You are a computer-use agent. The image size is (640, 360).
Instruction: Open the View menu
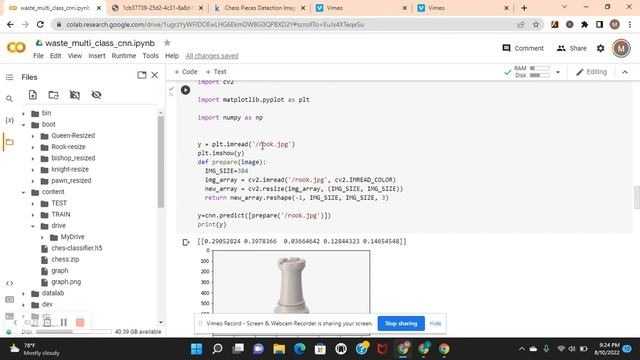[x=75, y=56]
